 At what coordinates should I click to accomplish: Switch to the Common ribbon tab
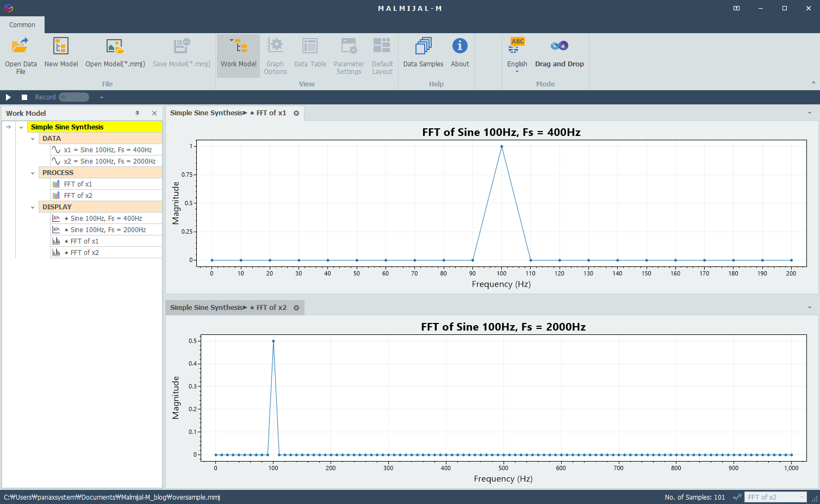point(22,25)
